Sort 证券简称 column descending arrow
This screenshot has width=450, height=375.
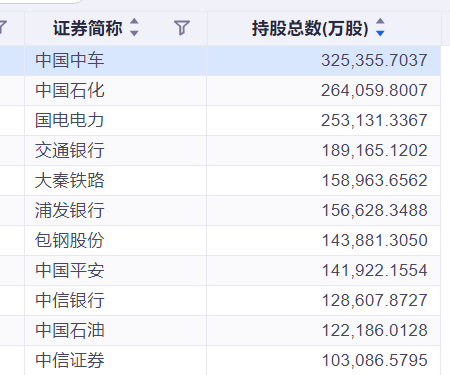(134, 33)
